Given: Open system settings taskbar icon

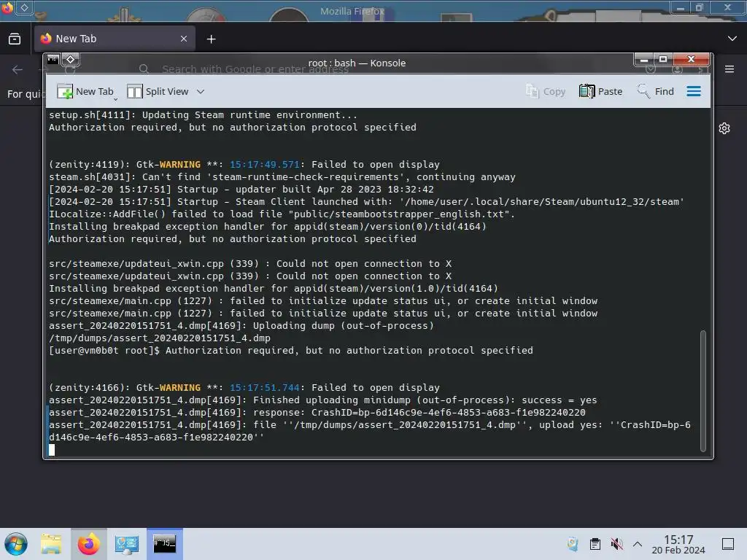Looking at the screenshot, I should pyautogui.click(x=126, y=544).
